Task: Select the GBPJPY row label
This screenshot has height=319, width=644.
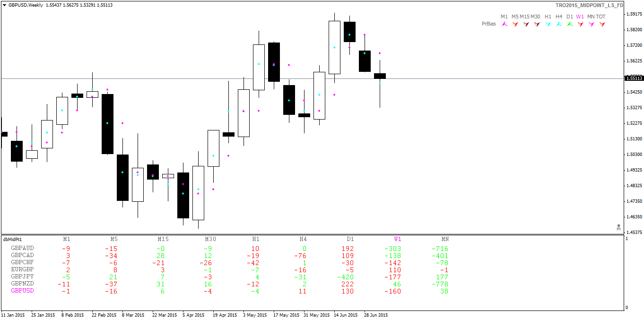Action: (x=22, y=276)
